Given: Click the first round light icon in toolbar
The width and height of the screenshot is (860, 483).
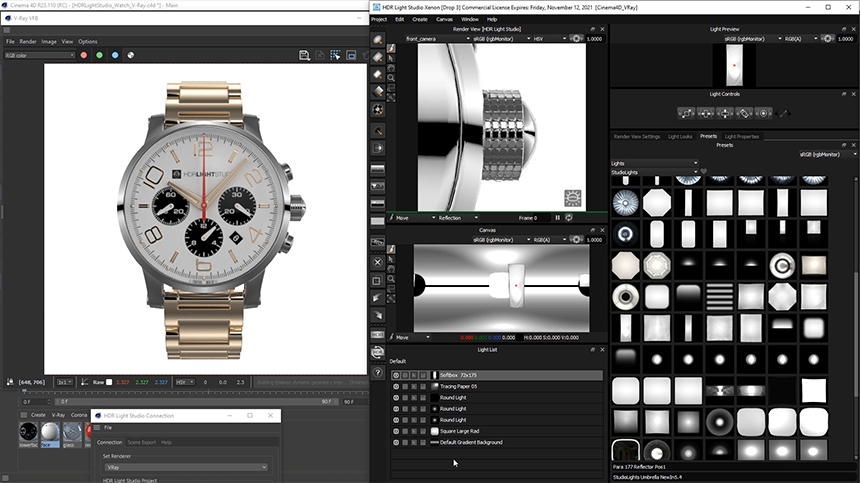Looking at the screenshot, I should pyautogui.click(x=378, y=39).
